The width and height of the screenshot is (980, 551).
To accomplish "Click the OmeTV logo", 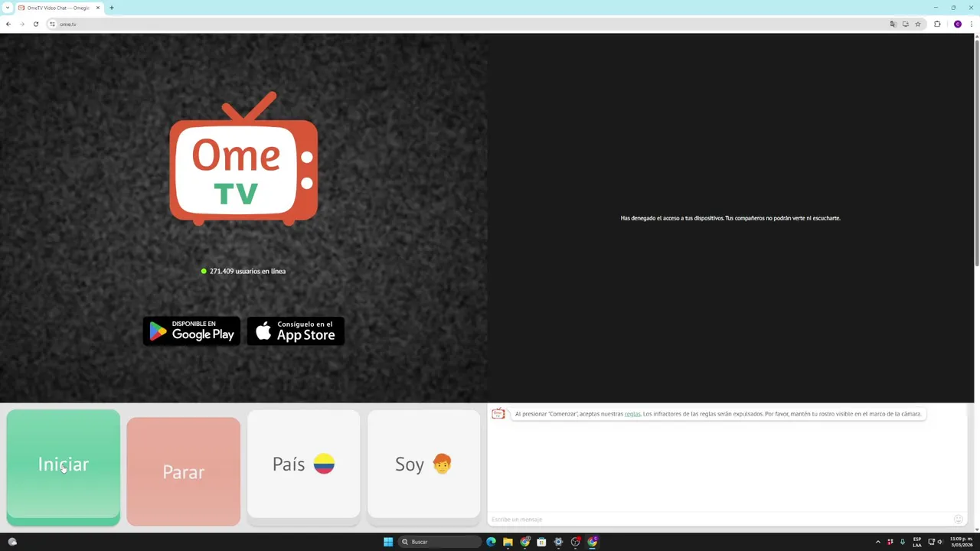I will 243,158.
